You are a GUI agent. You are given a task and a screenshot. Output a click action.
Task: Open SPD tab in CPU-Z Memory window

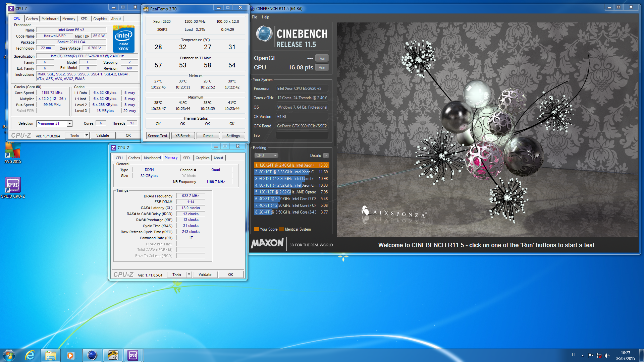[x=186, y=158]
